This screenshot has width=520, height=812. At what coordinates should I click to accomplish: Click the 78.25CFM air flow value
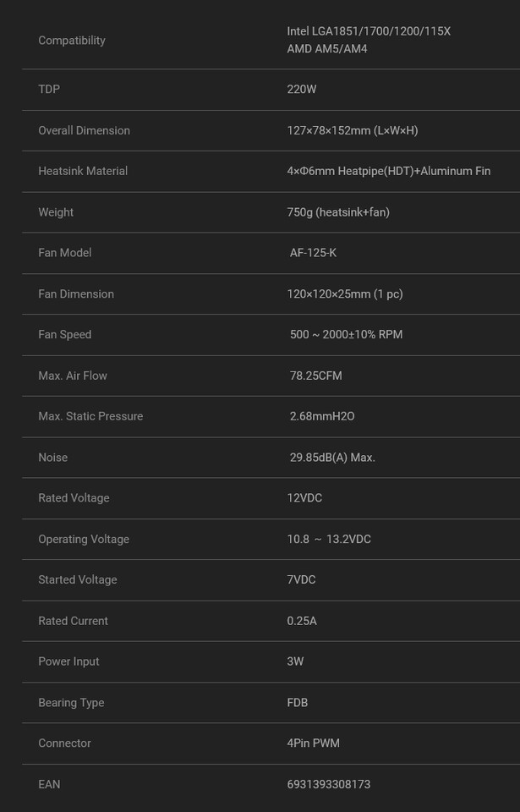point(315,376)
